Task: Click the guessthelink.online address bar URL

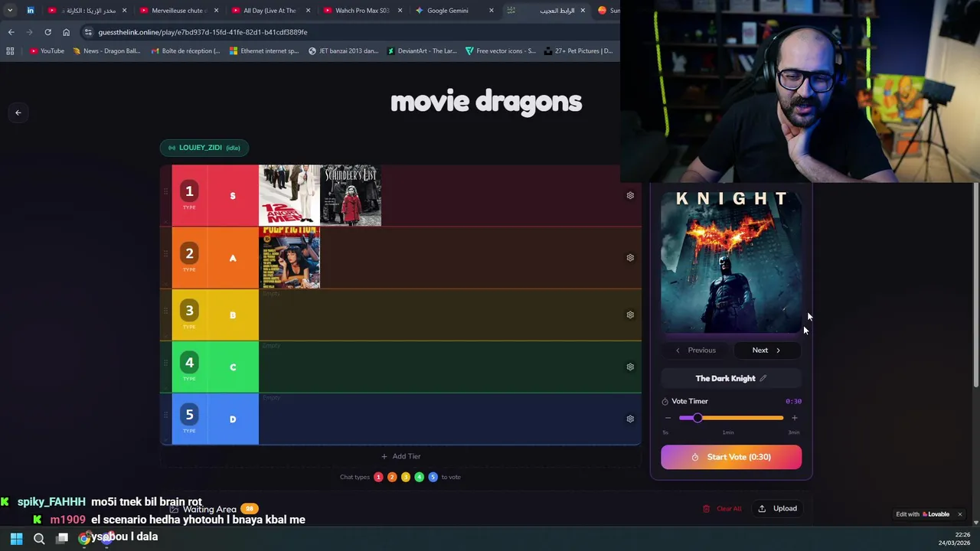Action: 203,32
